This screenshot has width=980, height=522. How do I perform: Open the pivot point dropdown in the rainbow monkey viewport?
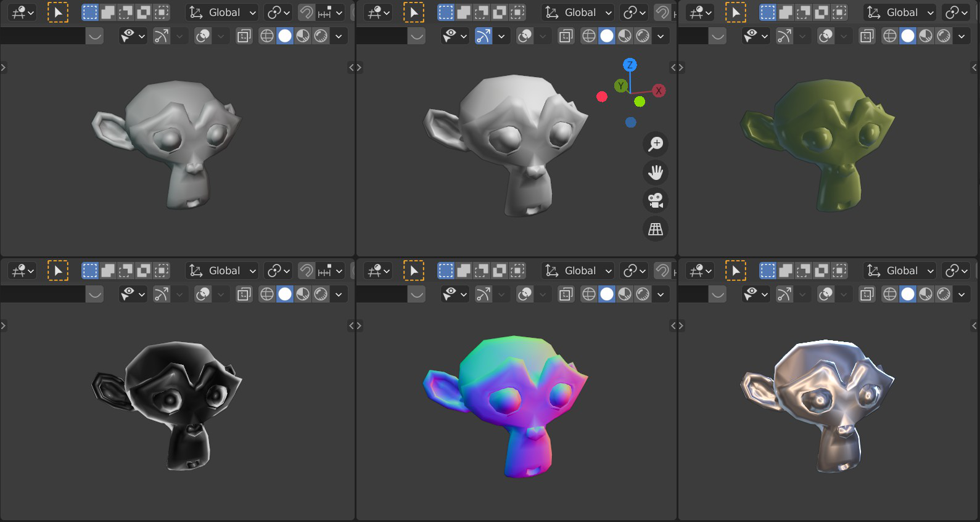pos(634,271)
